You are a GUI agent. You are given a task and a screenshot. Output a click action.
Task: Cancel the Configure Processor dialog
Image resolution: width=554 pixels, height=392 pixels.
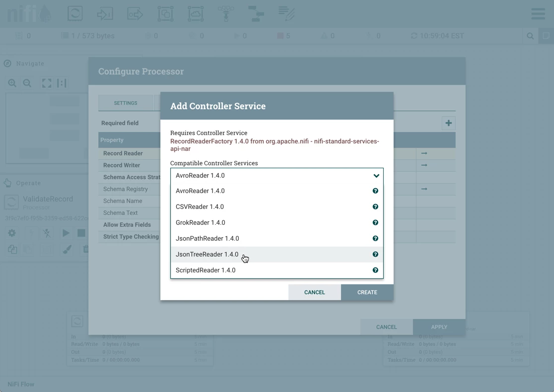(387, 327)
